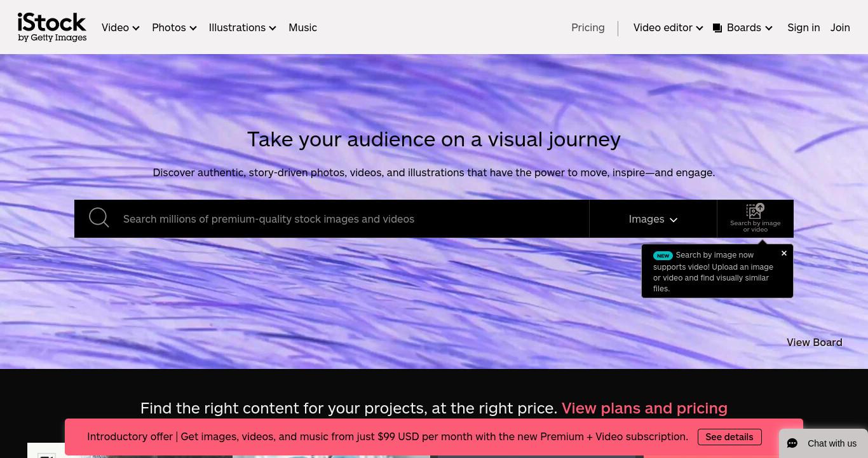Click the Chat with us bubble icon
The height and width of the screenshot is (458, 868).
792,443
